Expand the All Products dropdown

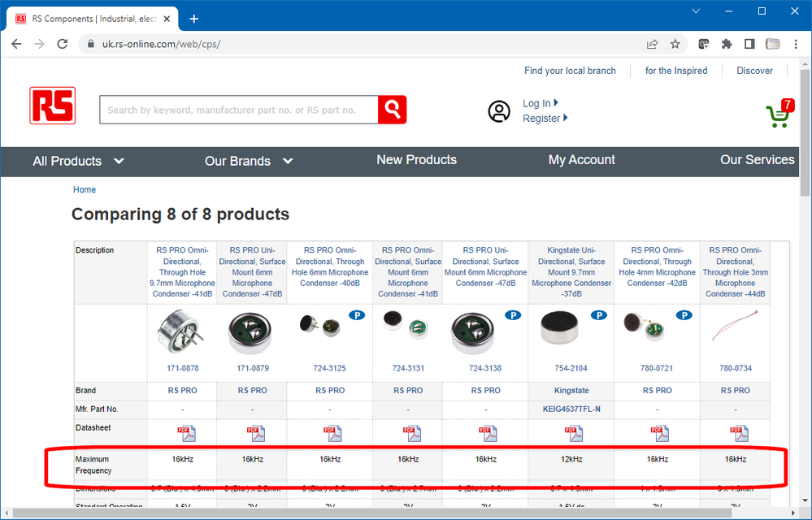(78, 161)
